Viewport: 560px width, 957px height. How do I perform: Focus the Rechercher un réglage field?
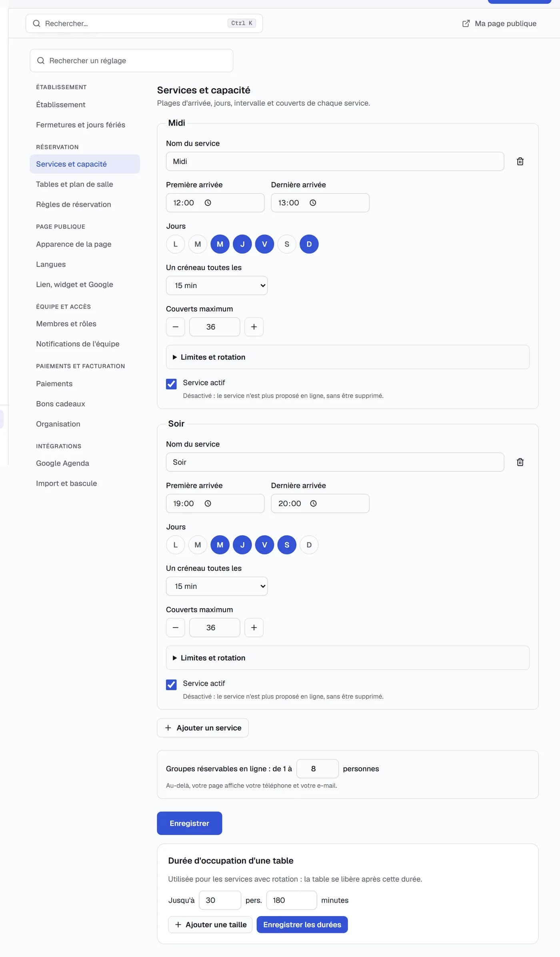(x=132, y=61)
